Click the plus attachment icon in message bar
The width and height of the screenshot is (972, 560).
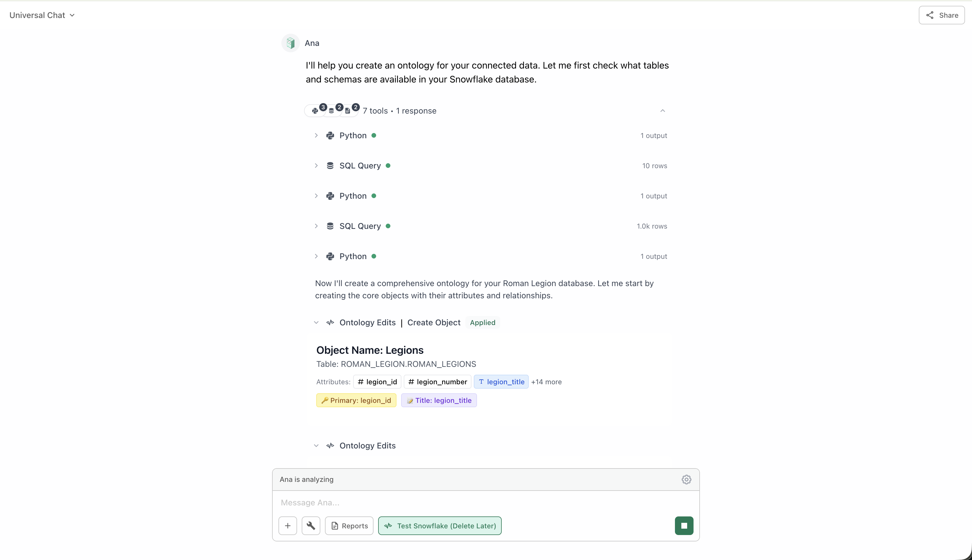(x=287, y=525)
